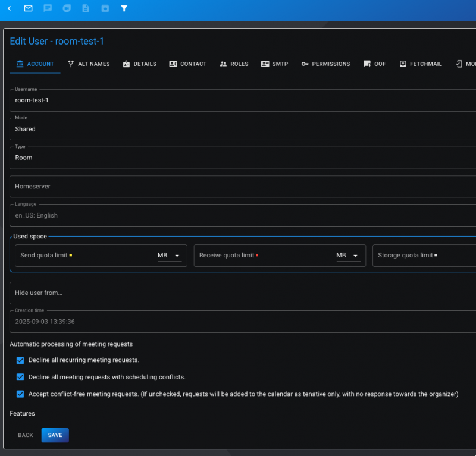The width and height of the screenshot is (476, 456).
Task: Toggle Decline meeting requests with scheduling conflicts
Action: [x=20, y=377]
